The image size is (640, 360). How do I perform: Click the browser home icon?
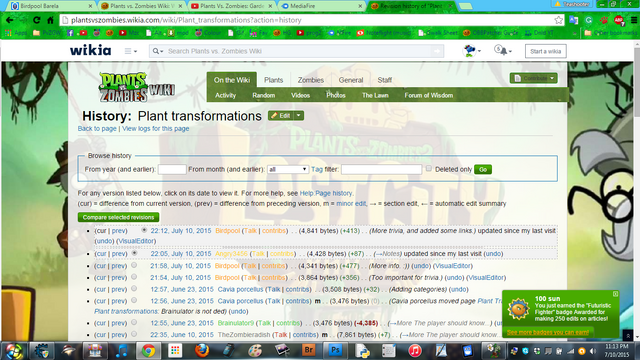click(50, 20)
